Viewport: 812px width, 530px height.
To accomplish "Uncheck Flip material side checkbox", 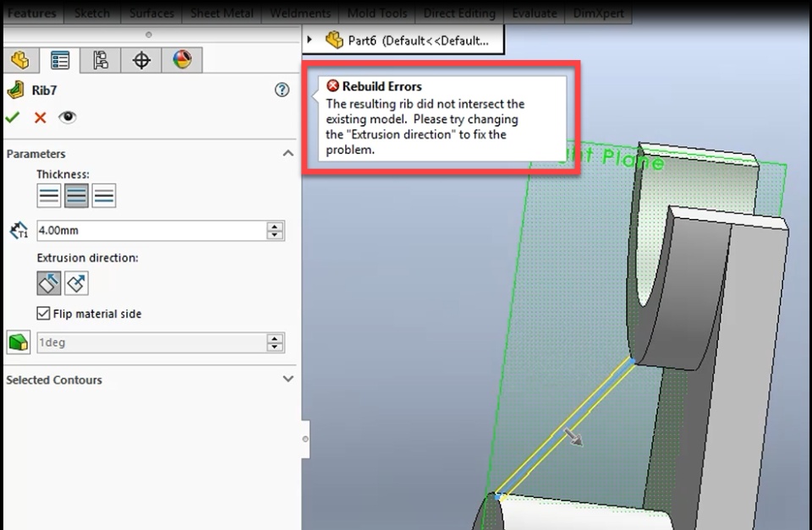I will [x=43, y=313].
